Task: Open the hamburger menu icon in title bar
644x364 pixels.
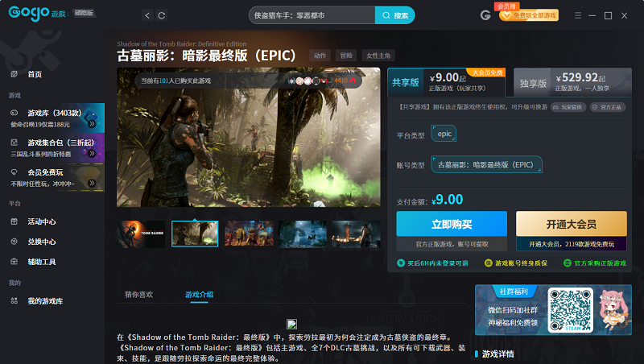Action: [578, 15]
